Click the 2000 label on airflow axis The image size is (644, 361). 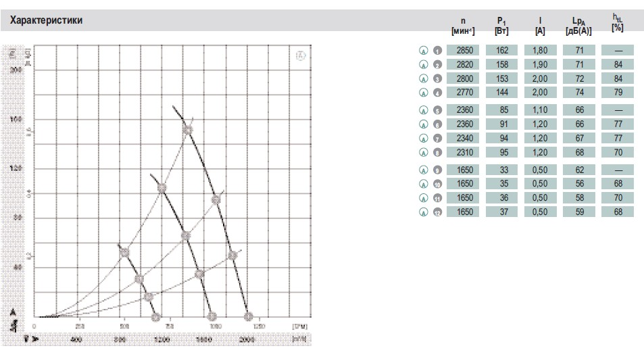247,339
